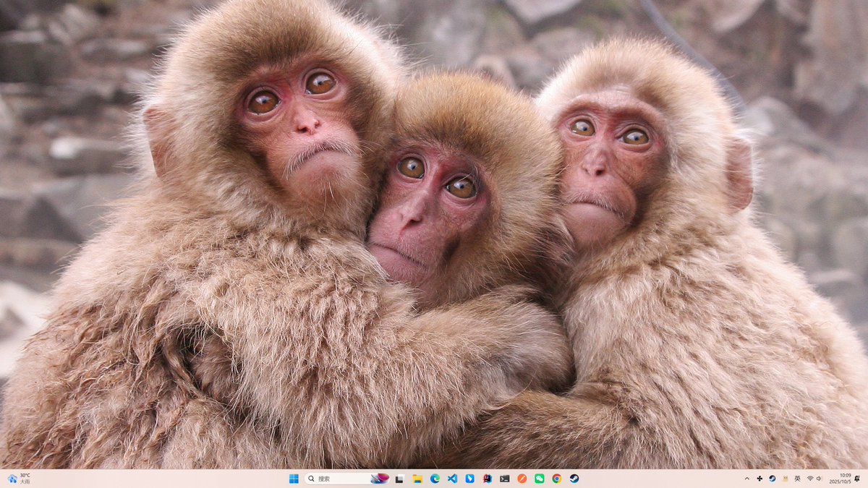Screen dimensions: 868x488
Task: Click the volume speaker icon in the tray
Action: (x=819, y=479)
